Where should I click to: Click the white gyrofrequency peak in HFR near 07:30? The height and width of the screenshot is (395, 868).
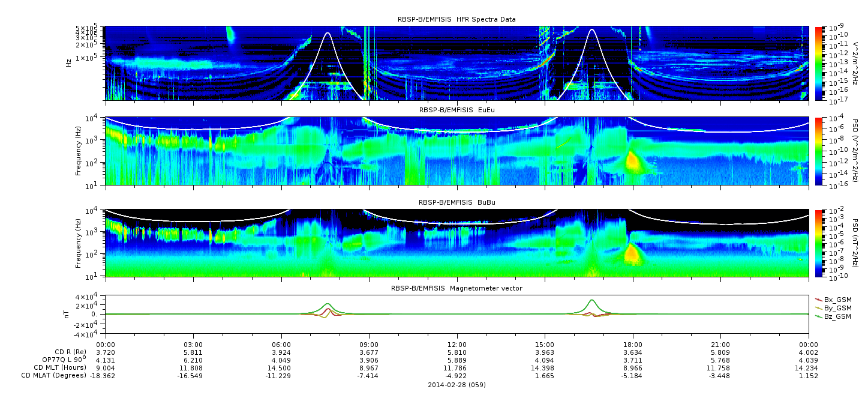pyautogui.click(x=328, y=34)
